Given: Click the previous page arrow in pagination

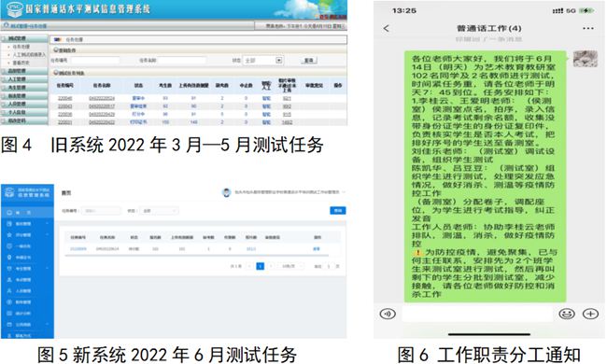Looking at the screenshot, I should [249, 266].
